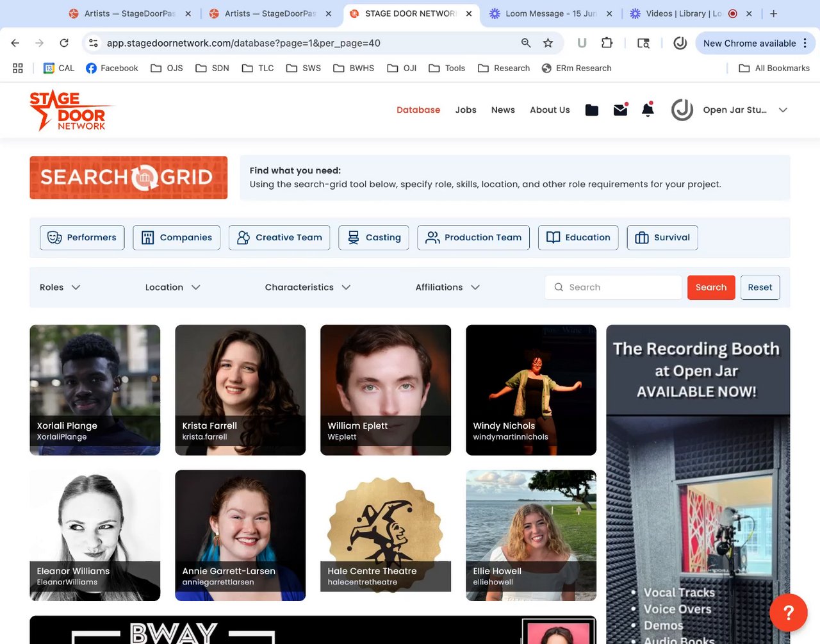Select the Casting category button
Image resolution: width=820 pixels, height=644 pixels.
[373, 238]
